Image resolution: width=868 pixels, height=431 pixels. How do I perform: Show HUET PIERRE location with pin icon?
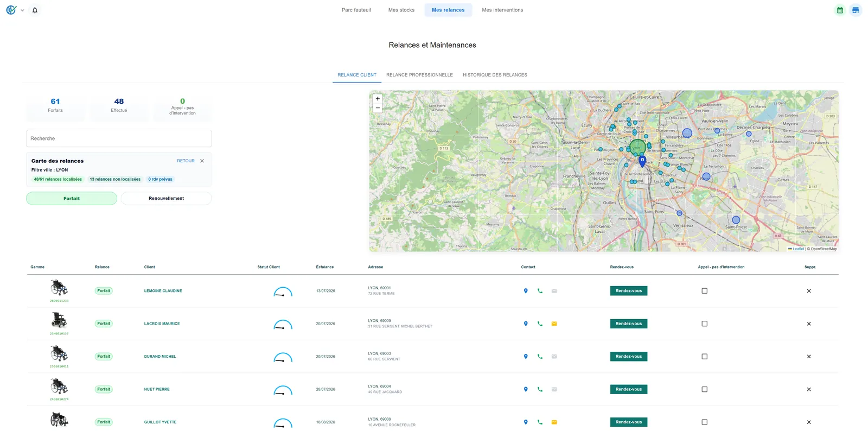click(x=526, y=389)
